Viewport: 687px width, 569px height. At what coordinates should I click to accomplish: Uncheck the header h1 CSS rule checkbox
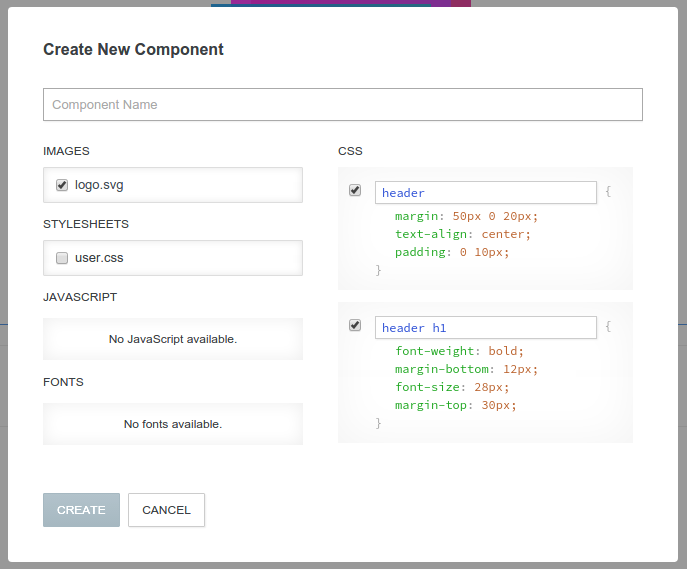[355, 325]
